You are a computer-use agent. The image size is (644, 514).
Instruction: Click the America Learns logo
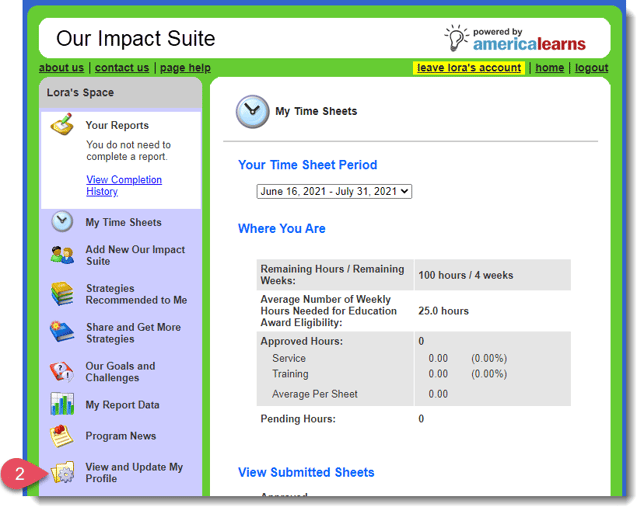516,39
